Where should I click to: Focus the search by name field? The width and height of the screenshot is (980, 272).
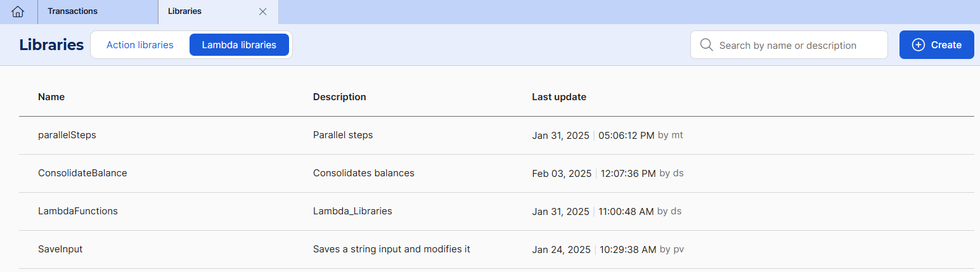click(x=799, y=46)
